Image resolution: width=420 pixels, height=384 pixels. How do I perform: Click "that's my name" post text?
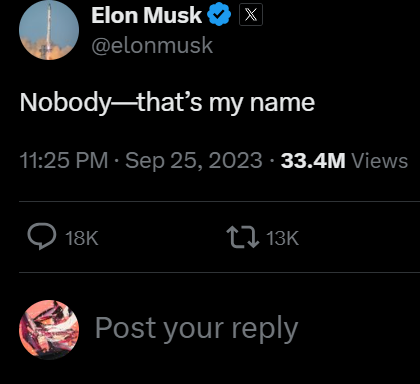click(x=226, y=103)
